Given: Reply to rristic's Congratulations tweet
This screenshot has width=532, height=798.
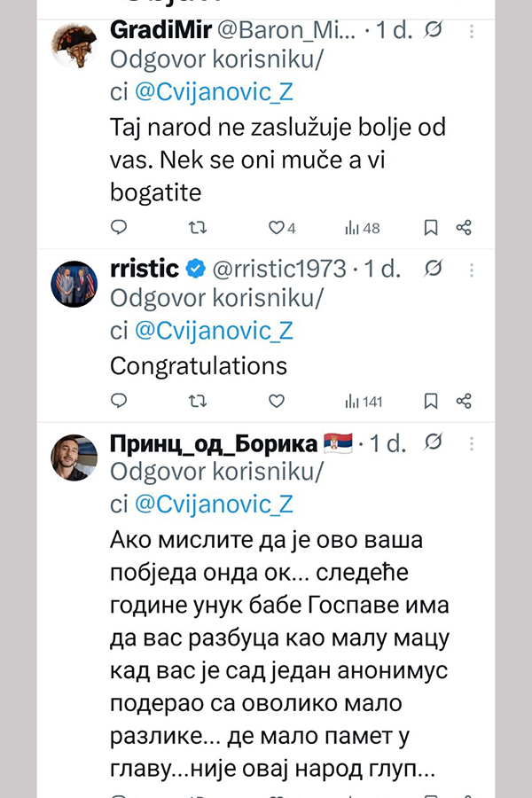Looking at the screenshot, I should [119, 402].
